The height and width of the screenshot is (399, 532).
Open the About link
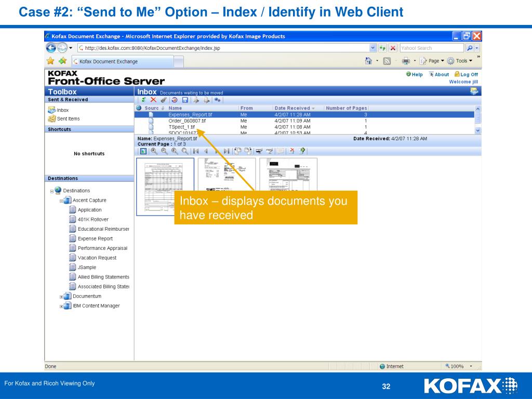tap(438, 74)
